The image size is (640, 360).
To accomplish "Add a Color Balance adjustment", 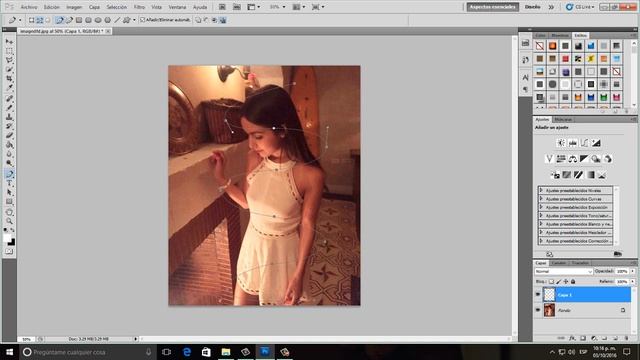I will [x=573, y=159].
